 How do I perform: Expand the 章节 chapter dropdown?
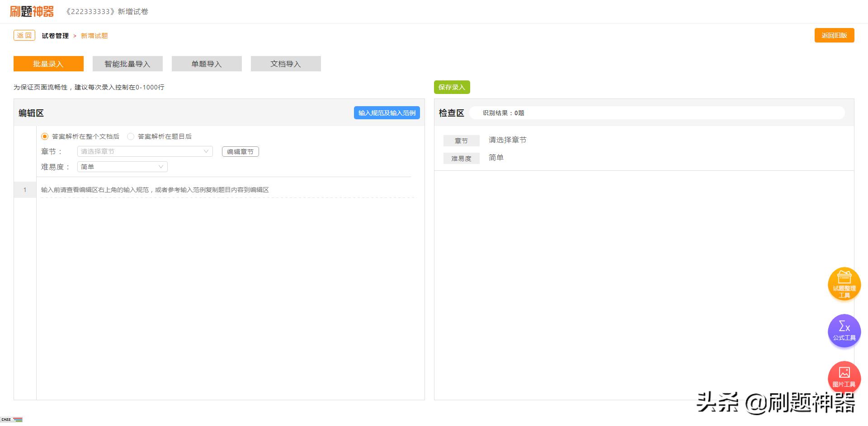145,151
